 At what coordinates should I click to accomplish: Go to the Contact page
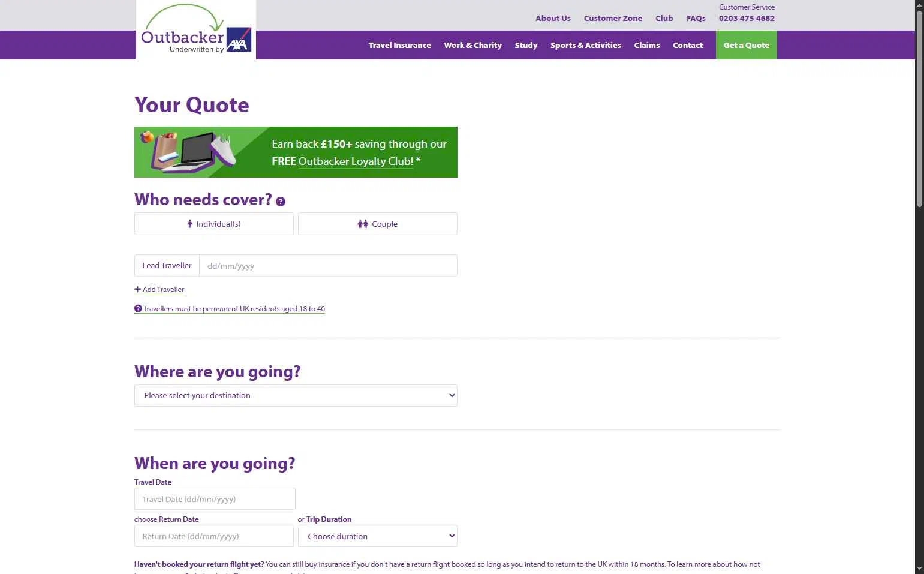pyautogui.click(x=688, y=45)
